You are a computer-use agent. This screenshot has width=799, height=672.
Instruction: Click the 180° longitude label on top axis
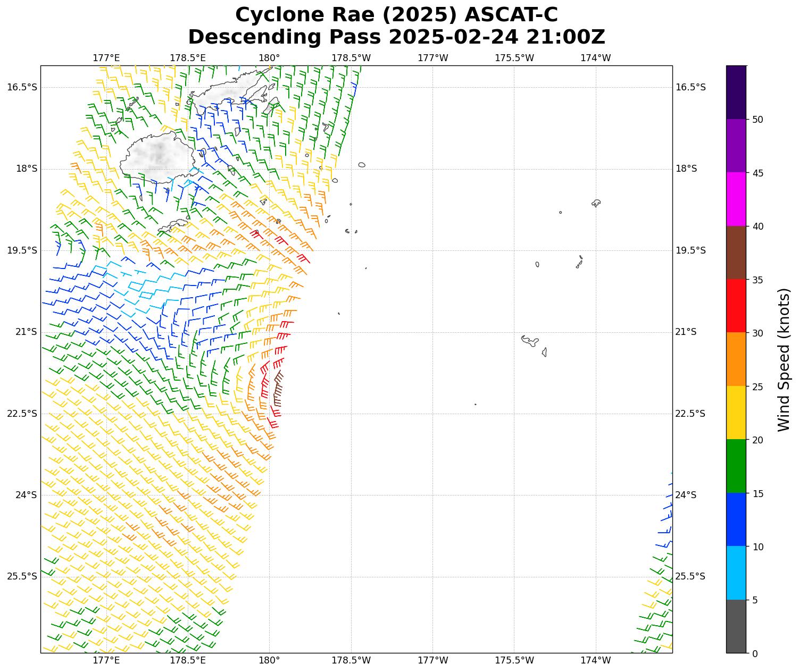point(269,58)
